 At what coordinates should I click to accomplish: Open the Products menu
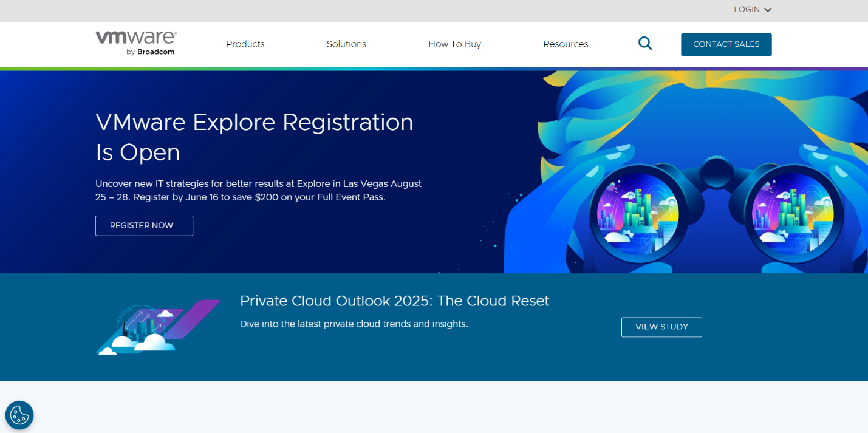coord(245,44)
